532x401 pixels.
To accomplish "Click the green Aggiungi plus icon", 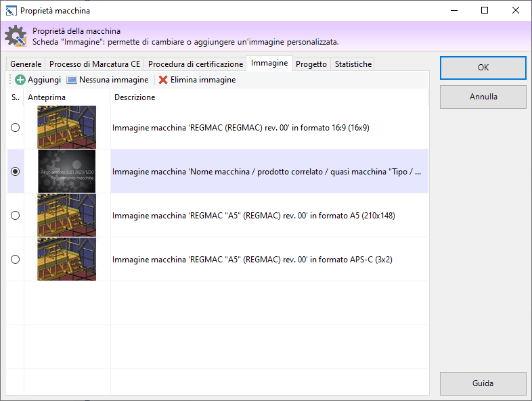I will [x=20, y=80].
